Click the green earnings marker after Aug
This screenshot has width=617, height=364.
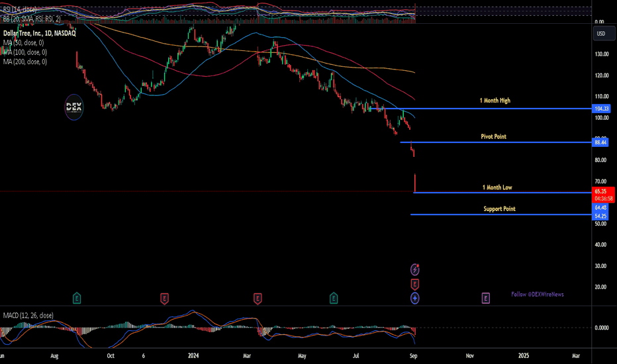77,298
